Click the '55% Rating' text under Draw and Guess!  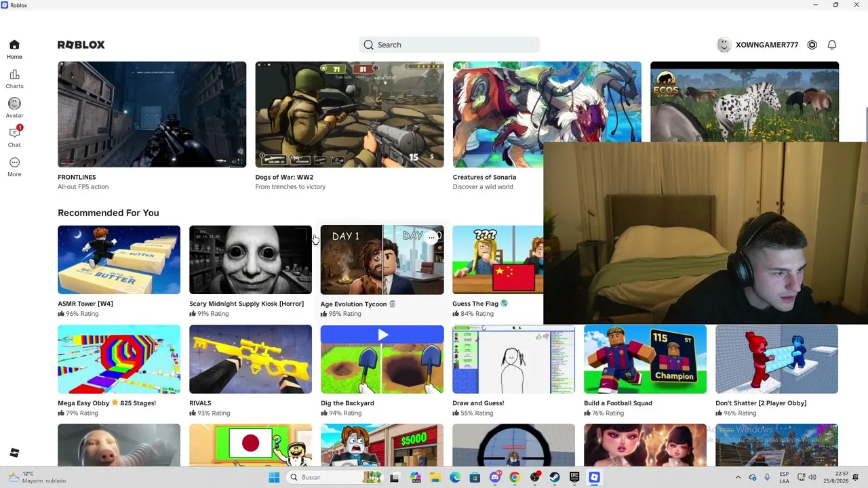coord(476,413)
